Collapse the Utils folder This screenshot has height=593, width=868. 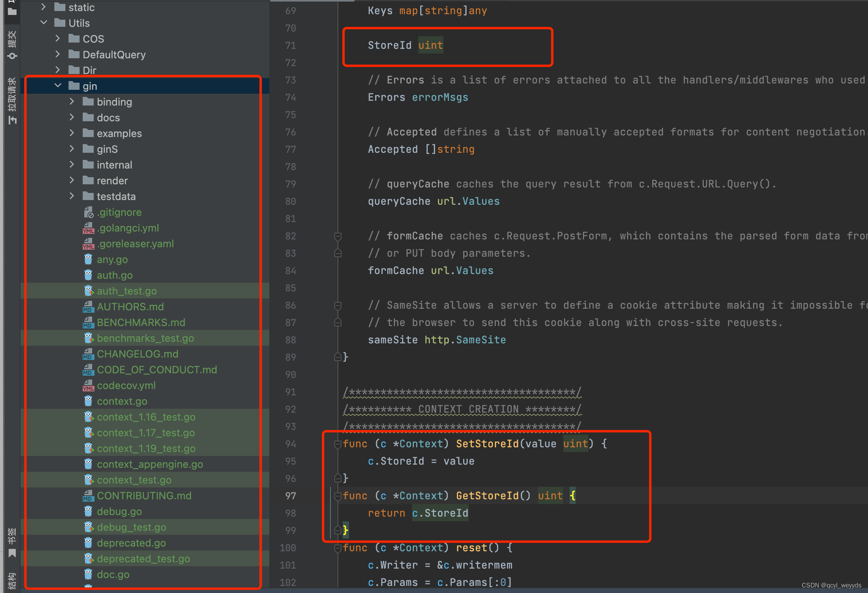44,23
